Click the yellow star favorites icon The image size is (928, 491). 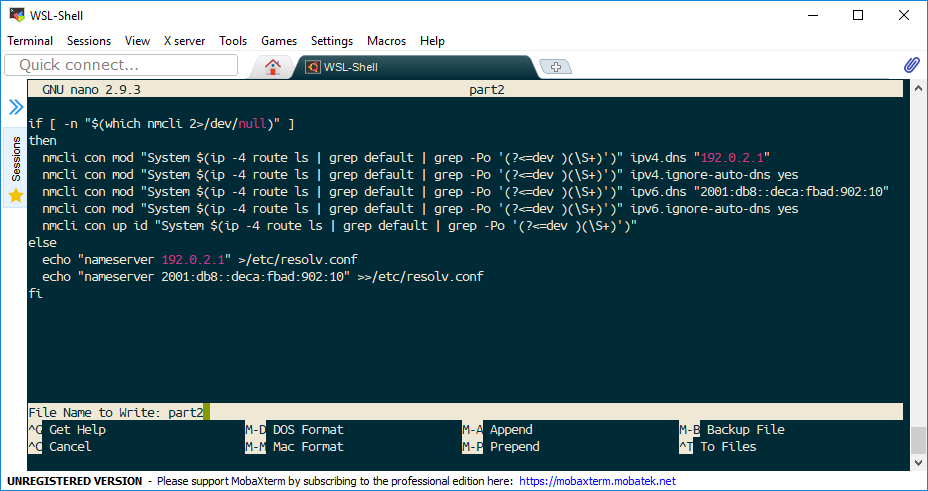point(16,196)
